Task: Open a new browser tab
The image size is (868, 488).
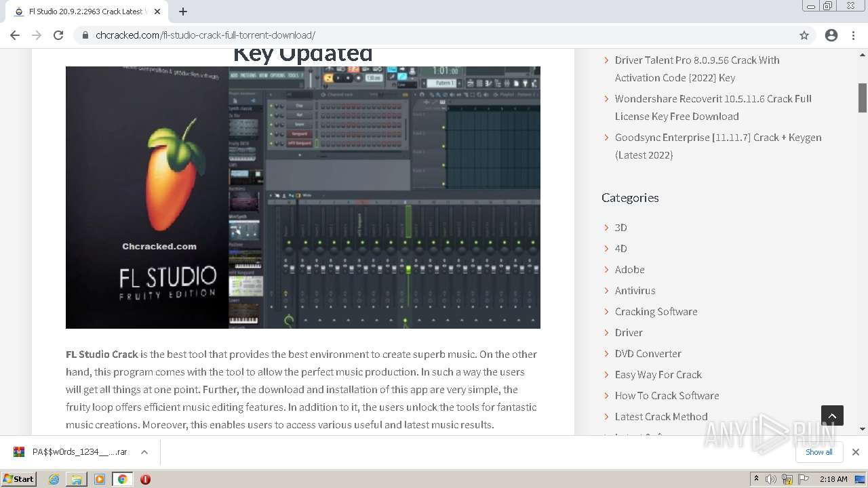Action: pos(183,12)
